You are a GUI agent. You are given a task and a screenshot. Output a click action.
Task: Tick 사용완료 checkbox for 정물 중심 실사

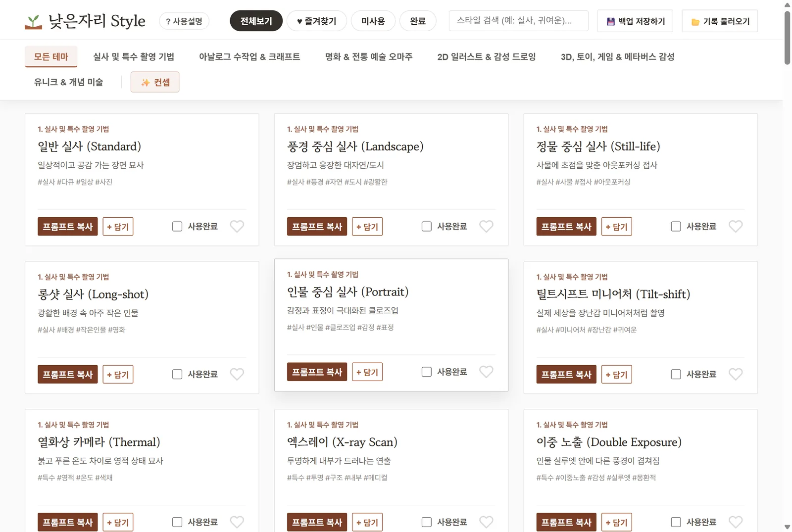point(676,227)
